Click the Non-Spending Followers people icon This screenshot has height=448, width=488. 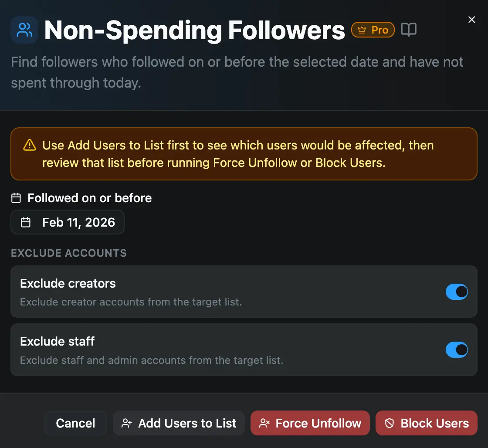click(x=24, y=30)
